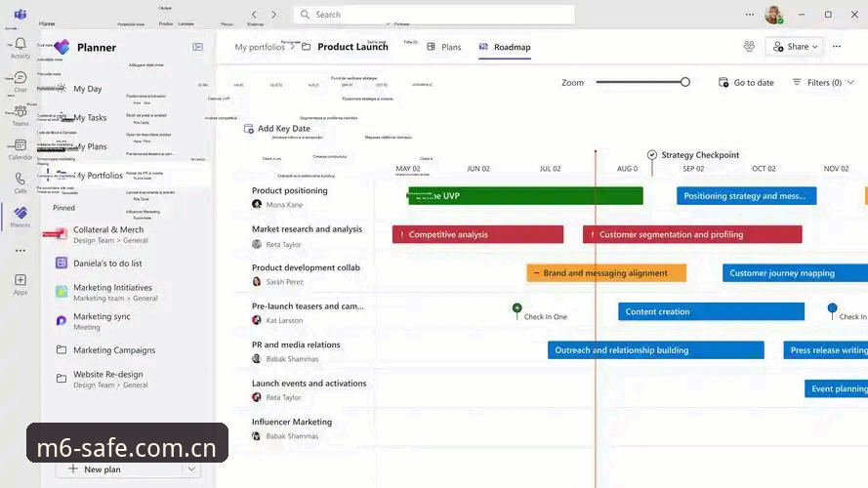Open Chat in Teams sidebar
868x488 pixels.
pos(21,82)
